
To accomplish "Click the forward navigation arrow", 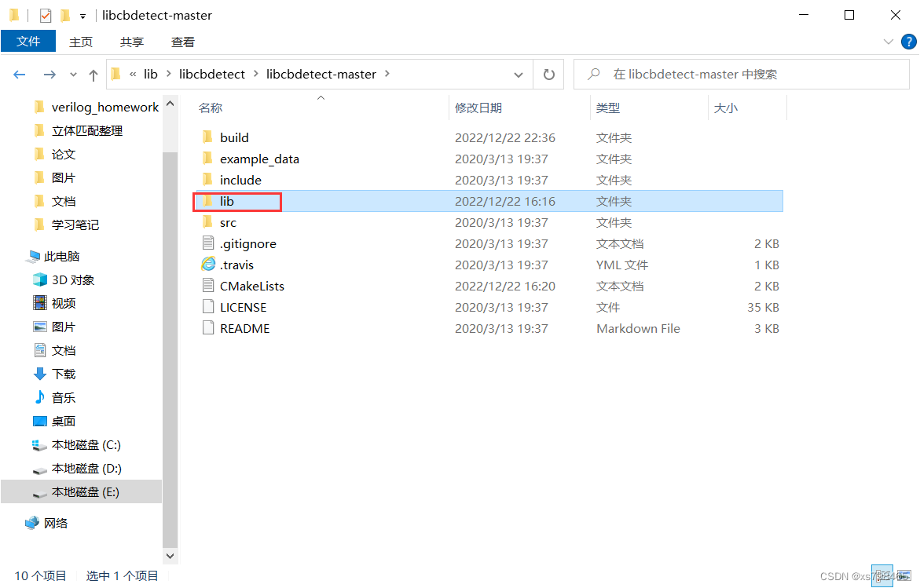I will 49,74.
